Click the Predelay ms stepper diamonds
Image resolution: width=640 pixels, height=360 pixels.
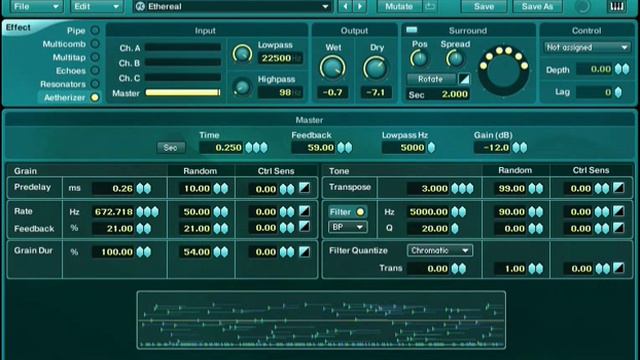coord(144,188)
